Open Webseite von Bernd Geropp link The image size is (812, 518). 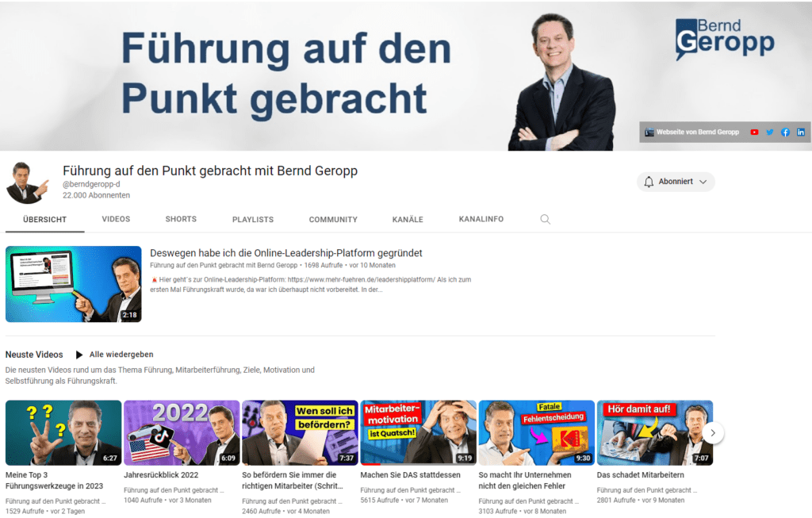click(698, 132)
